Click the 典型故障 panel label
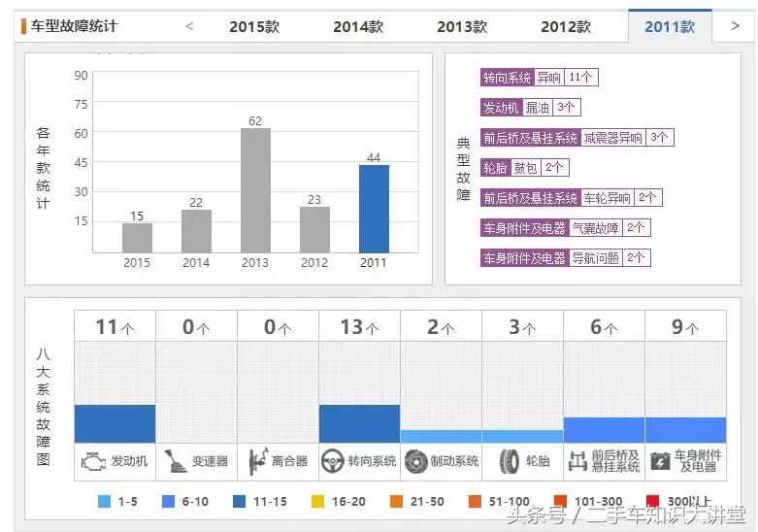 pos(464,169)
